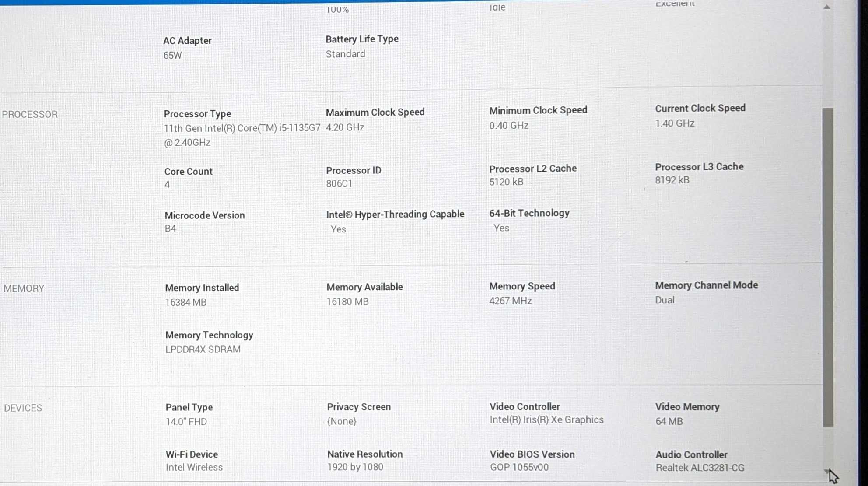The image size is (868, 486).
Task: Click the Video Memory label
Action: [687, 407]
